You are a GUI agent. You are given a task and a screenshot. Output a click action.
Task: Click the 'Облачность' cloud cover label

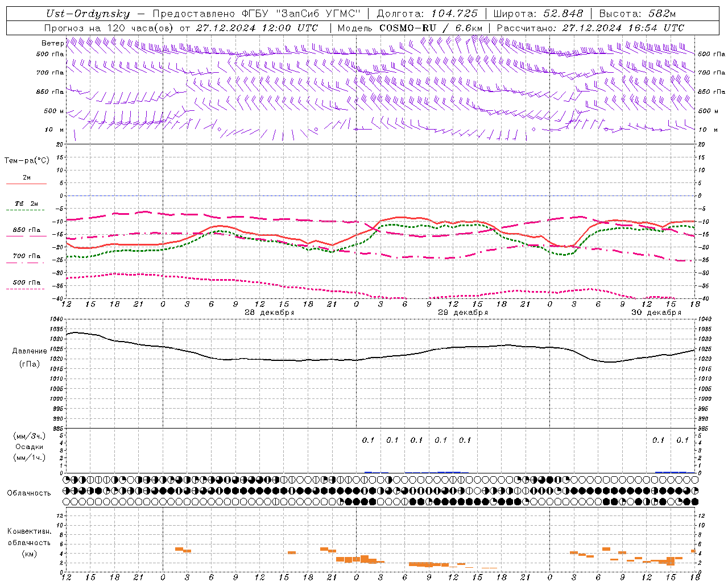click(29, 493)
